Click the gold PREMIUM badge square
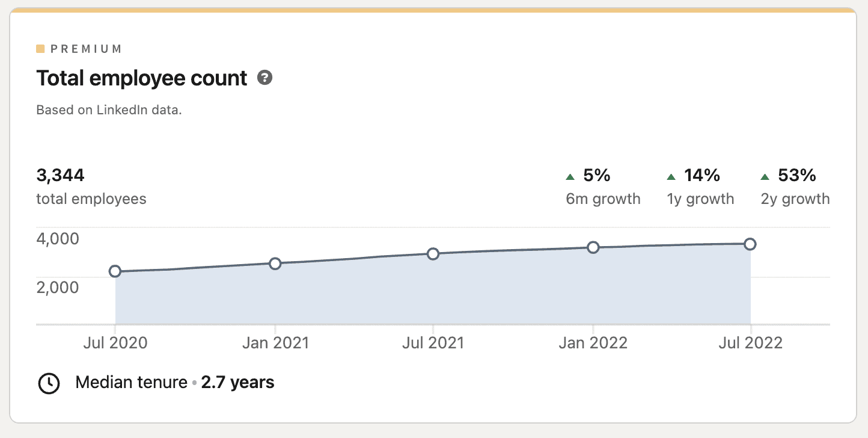 pyautogui.click(x=40, y=48)
